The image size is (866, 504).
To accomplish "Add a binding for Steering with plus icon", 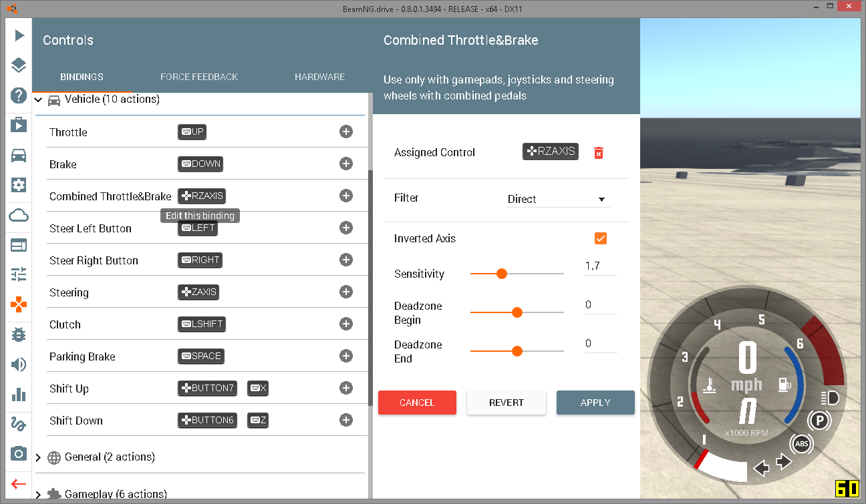I will pos(346,292).
